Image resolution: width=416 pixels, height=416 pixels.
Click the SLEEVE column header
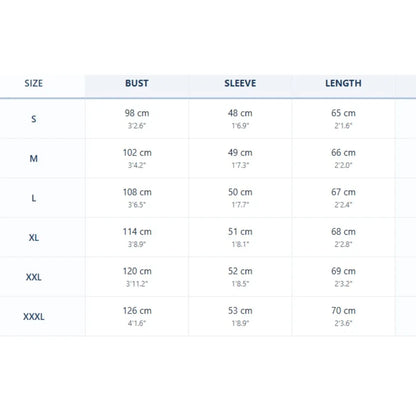coord(240,83)
